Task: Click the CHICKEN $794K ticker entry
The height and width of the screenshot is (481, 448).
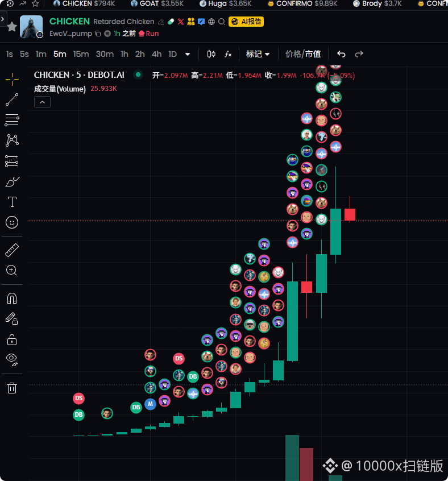Action: (x=84, y=3)
